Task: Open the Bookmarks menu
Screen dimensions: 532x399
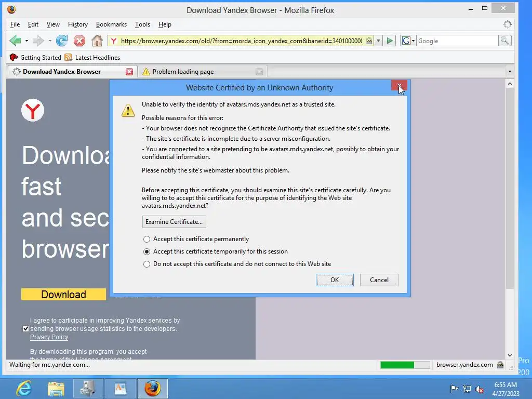Action: click(111, 24)
